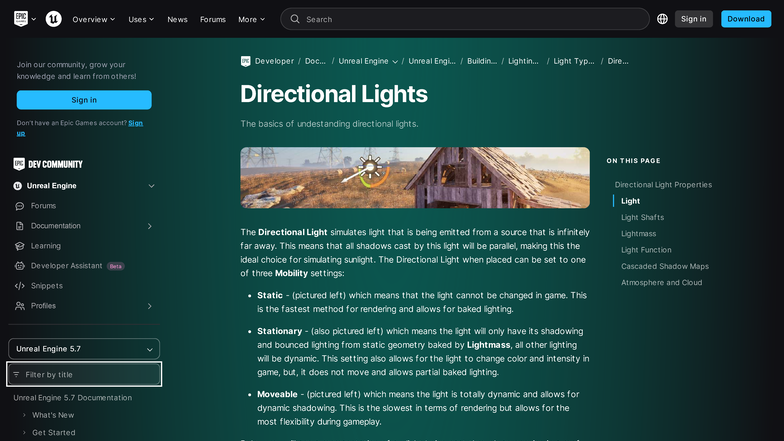Image resolution: width=784 pixels, height=441 pixels.
Task: Open News in the top navigation
Action: click(177, 19)
